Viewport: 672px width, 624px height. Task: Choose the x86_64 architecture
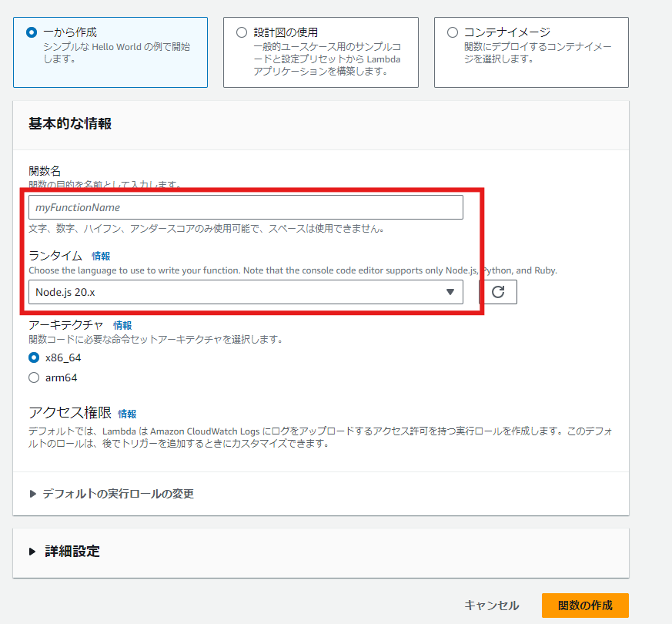[34, 357]
